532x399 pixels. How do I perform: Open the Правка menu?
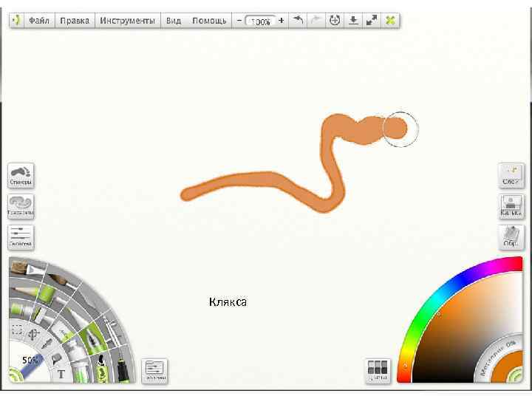[75, 21]
